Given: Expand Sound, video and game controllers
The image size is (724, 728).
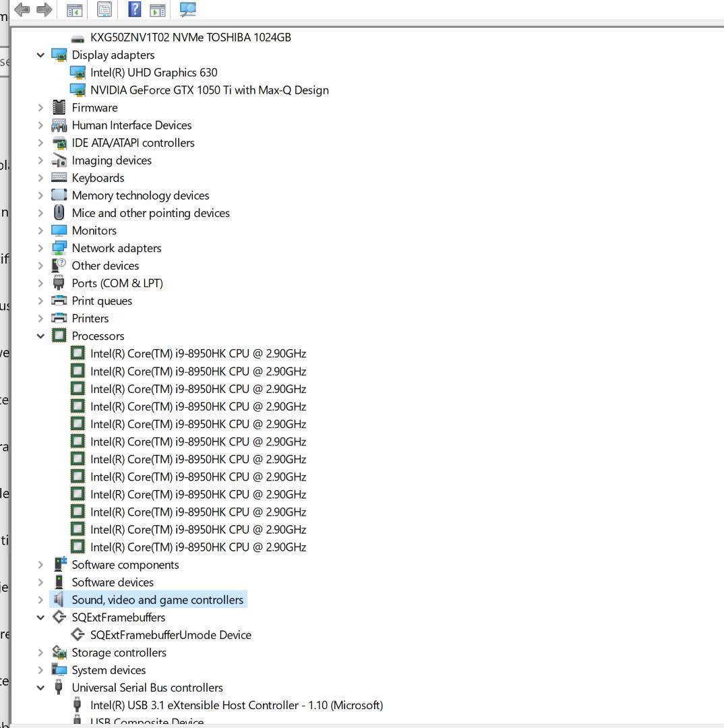Looking at the screenshot, I should tap(40, 600).
